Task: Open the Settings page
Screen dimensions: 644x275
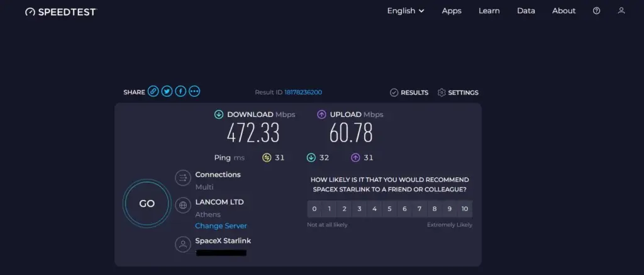Action: tap(458, 93)
